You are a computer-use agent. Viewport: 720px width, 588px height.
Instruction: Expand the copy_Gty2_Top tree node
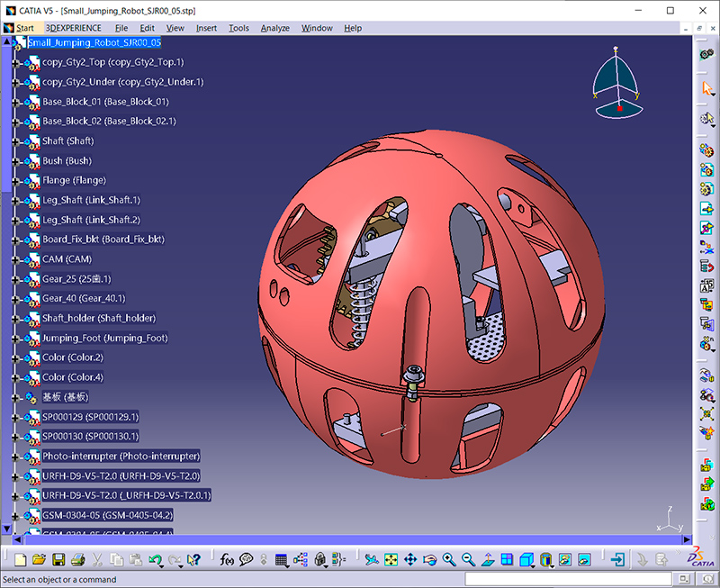[x=15, y=62]
